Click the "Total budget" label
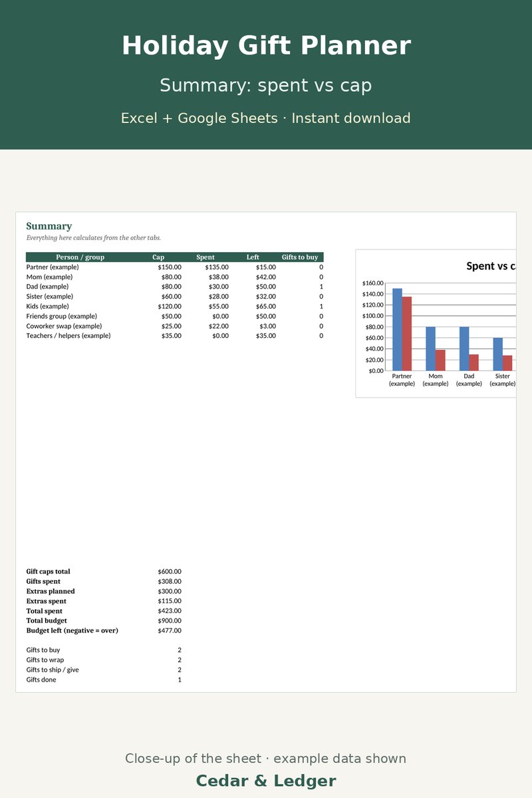This screenshot has height=798, width=532. coord(47,620)
